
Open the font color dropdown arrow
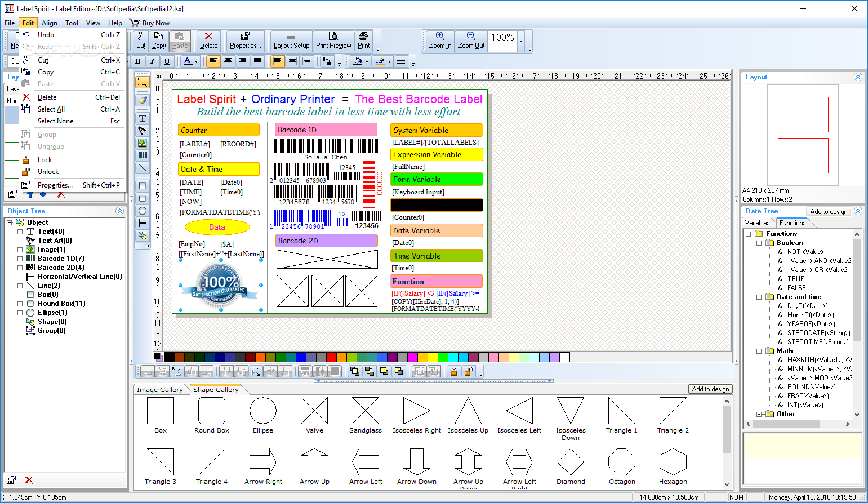[x=196, y=61]
